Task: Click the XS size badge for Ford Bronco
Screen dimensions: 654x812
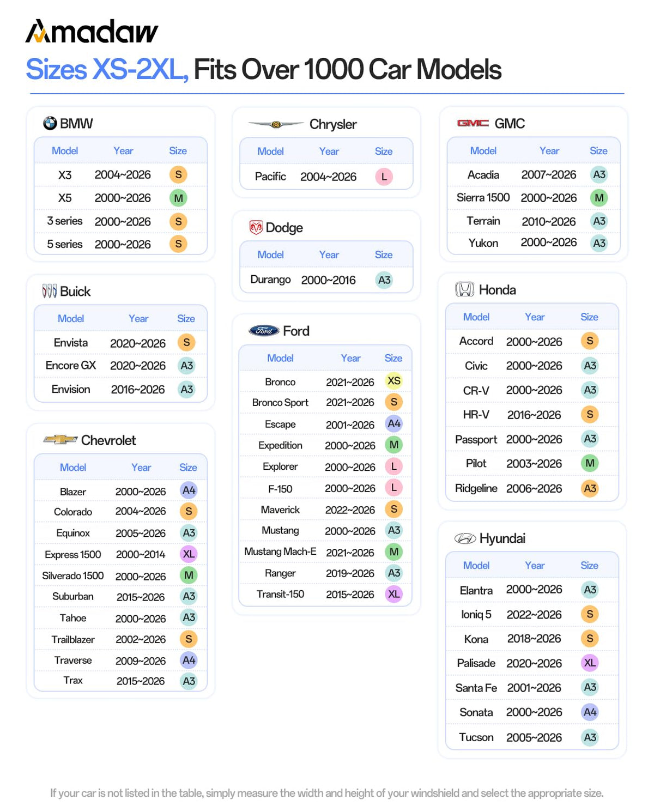Action: coord(394,381)
